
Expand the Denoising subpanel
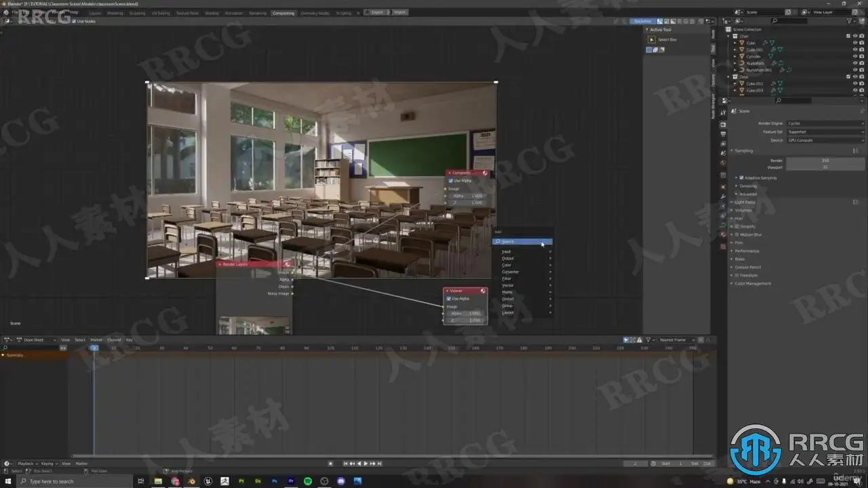pyautogui.click(x=746, y=186)
